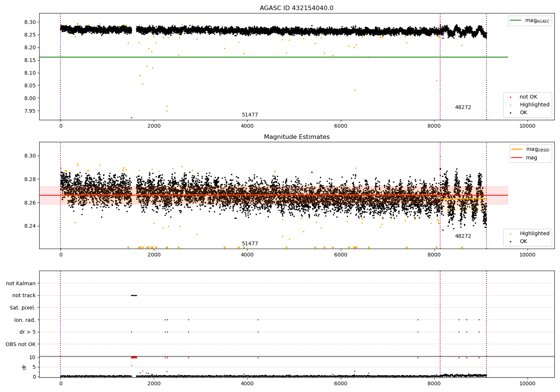The height and width of the screenshot is (392, 560).
Task: Click the '5' dr-axis tick label
Action: coord(34,367)
